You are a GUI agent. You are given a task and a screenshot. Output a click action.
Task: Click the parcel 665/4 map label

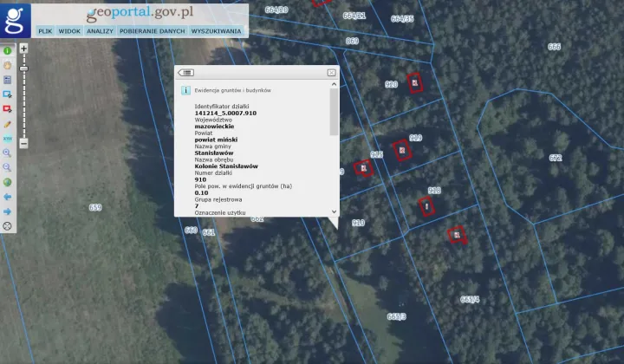470,300
